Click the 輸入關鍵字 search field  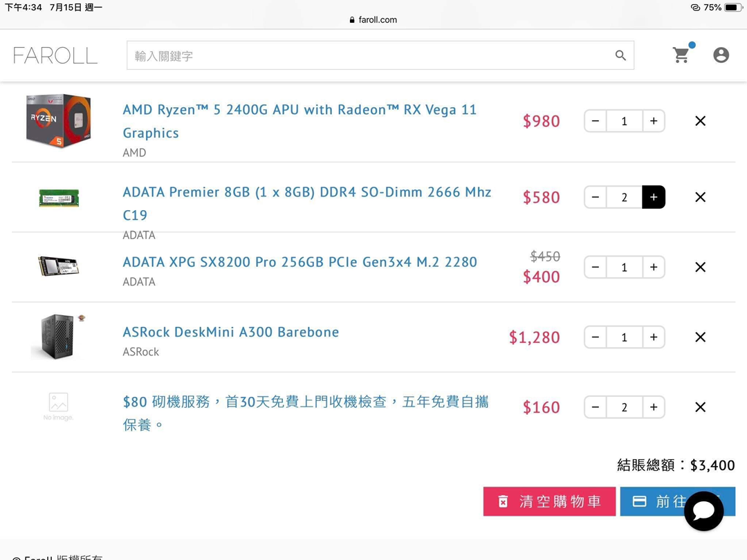pyautogui.click(x=380, y=55)
